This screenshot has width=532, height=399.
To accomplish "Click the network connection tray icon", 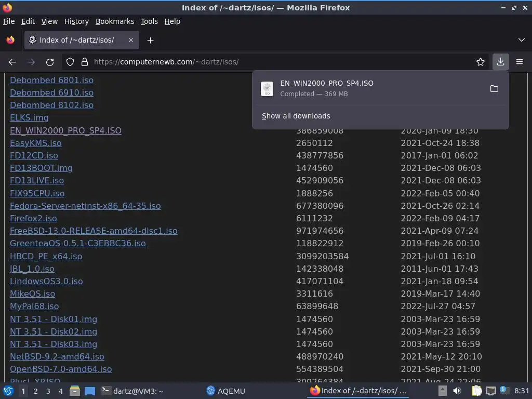I will [x=490, y=391].
